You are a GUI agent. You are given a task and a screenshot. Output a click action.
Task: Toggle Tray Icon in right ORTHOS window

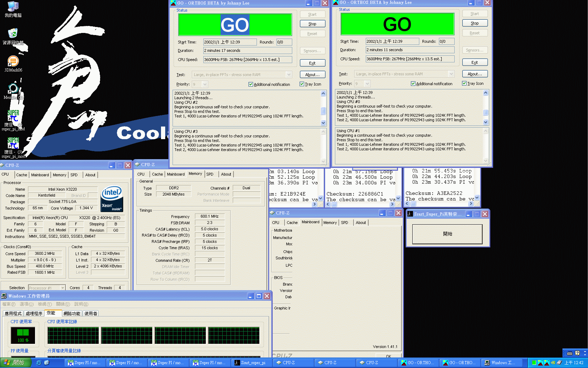(464, 83)
